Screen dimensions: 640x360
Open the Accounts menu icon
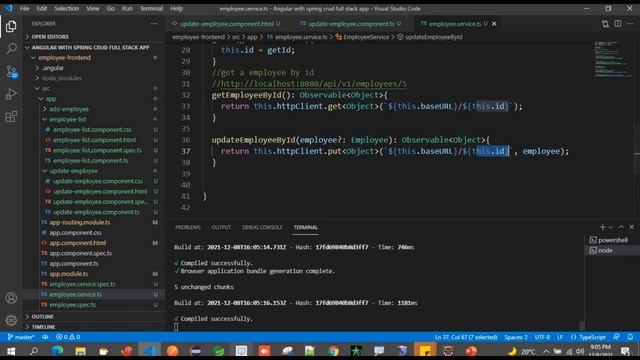[11, 298]
